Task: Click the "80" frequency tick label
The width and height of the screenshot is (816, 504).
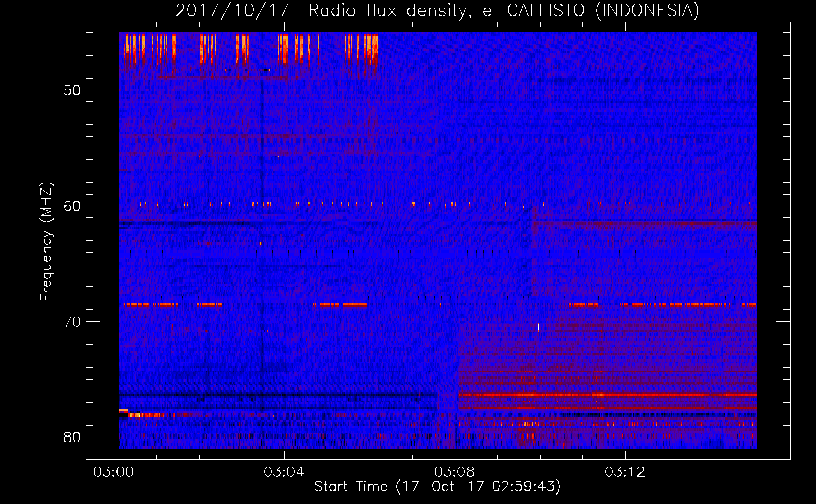Action: tap(72, 437)
